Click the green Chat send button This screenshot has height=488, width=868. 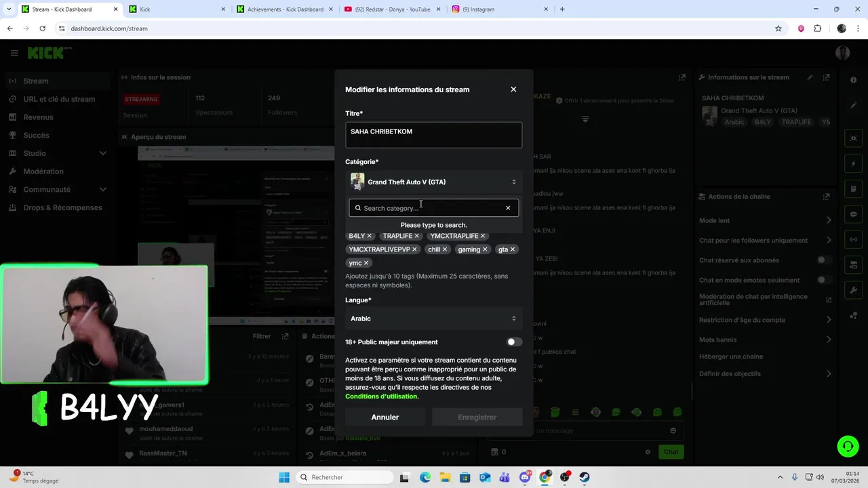click(671, 452)
